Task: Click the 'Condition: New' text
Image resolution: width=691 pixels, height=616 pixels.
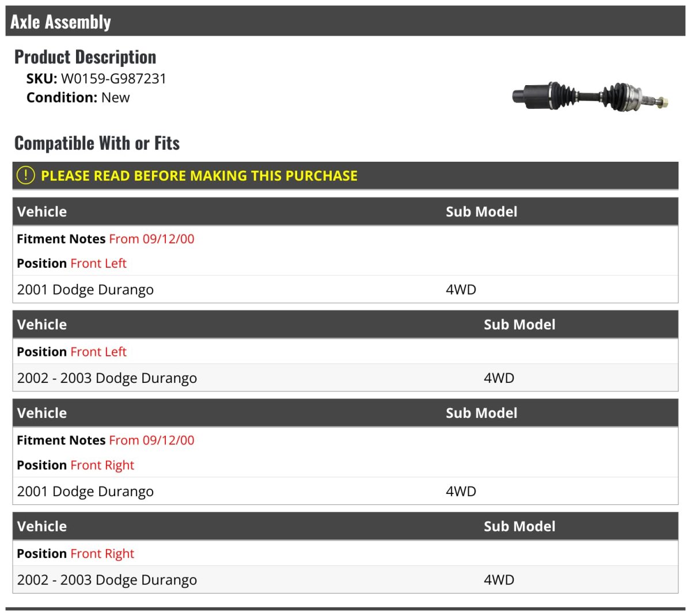Action: coord(78,98)
